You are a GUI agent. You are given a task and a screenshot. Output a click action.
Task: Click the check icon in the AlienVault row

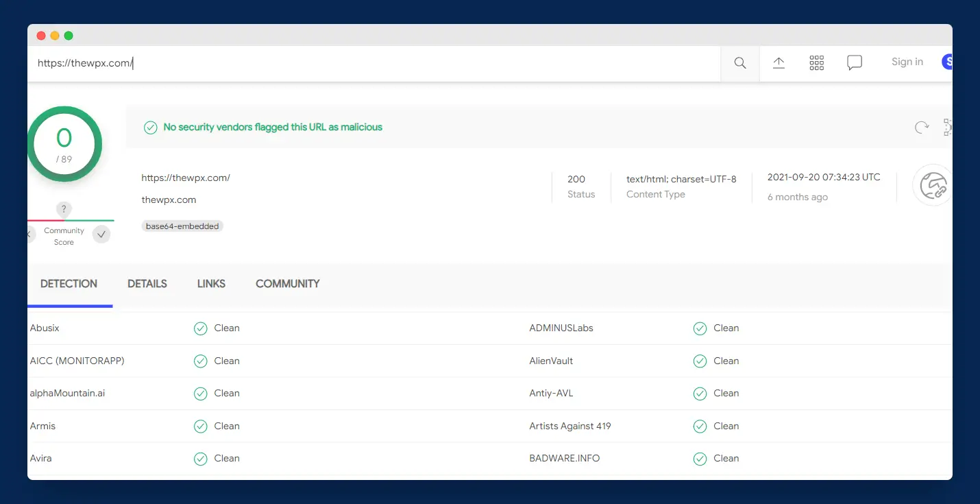coord(700,361)
